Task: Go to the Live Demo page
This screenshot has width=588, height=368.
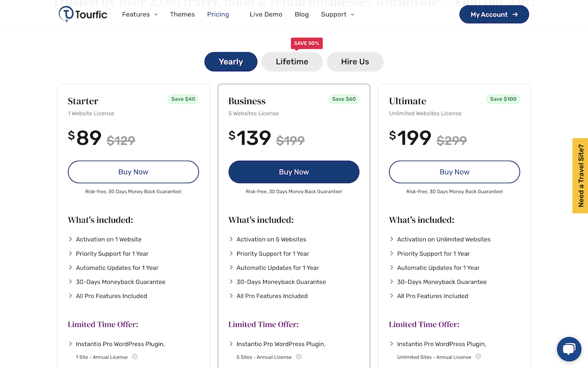Action: [x=266, y=14]
